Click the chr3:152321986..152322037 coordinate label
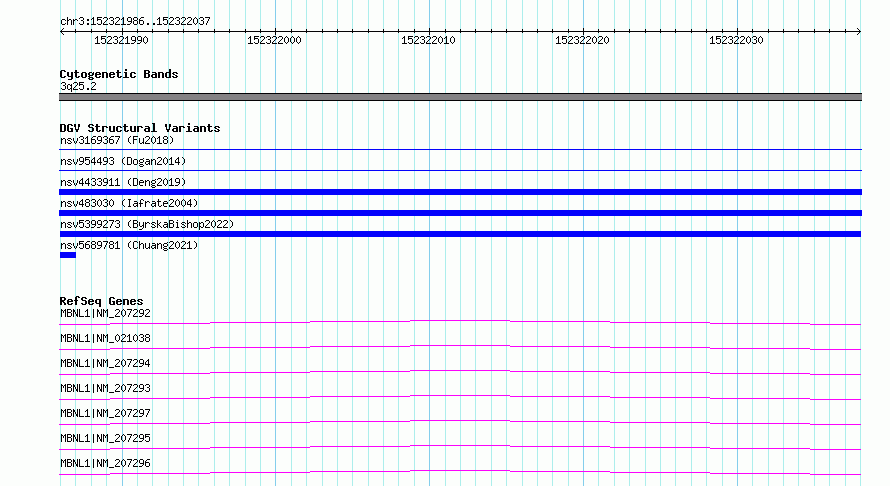Image resolution: width=890 pixels, height=486 pixels. click(x=135, y=21)
